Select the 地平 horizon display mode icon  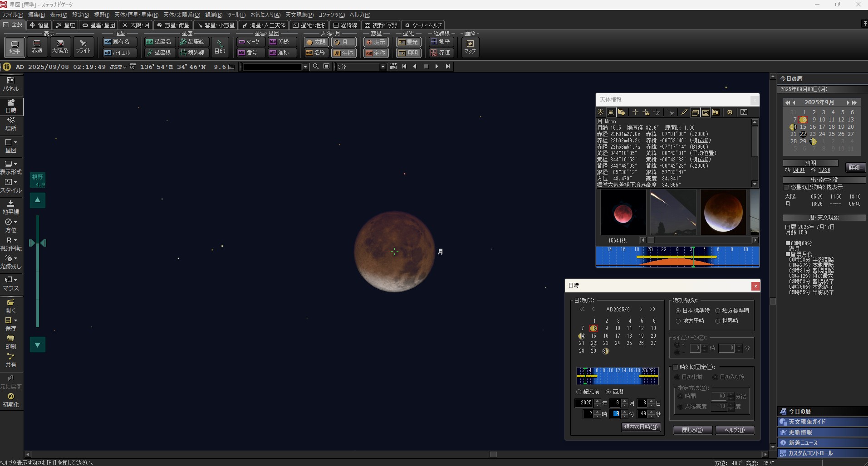15,47
